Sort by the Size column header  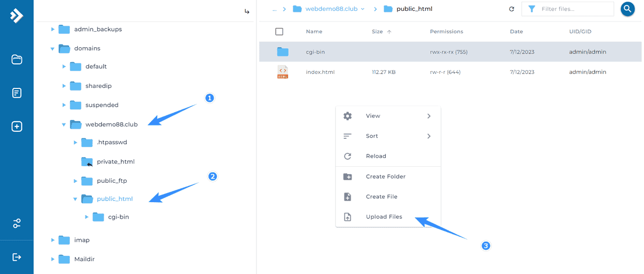(377, 32)
